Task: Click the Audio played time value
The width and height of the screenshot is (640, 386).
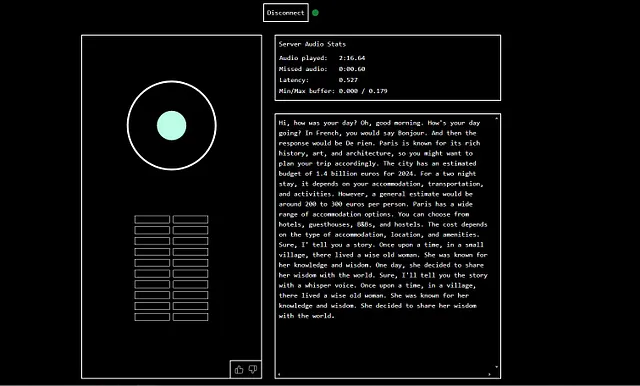Action: 352,58
